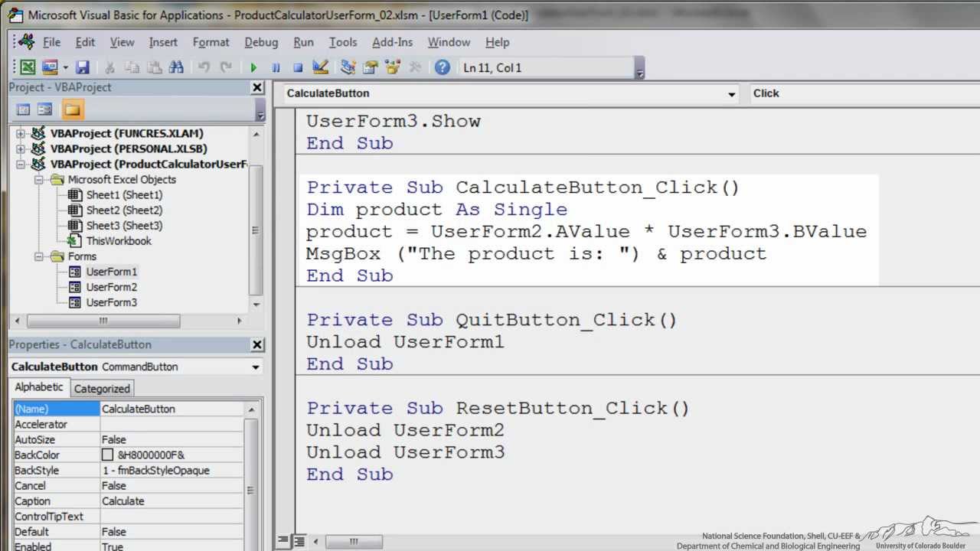Click Full Module View button at code window bottom
Image resolution: width=980 pixels, height=551 pixels.
[x=299, y=541]
